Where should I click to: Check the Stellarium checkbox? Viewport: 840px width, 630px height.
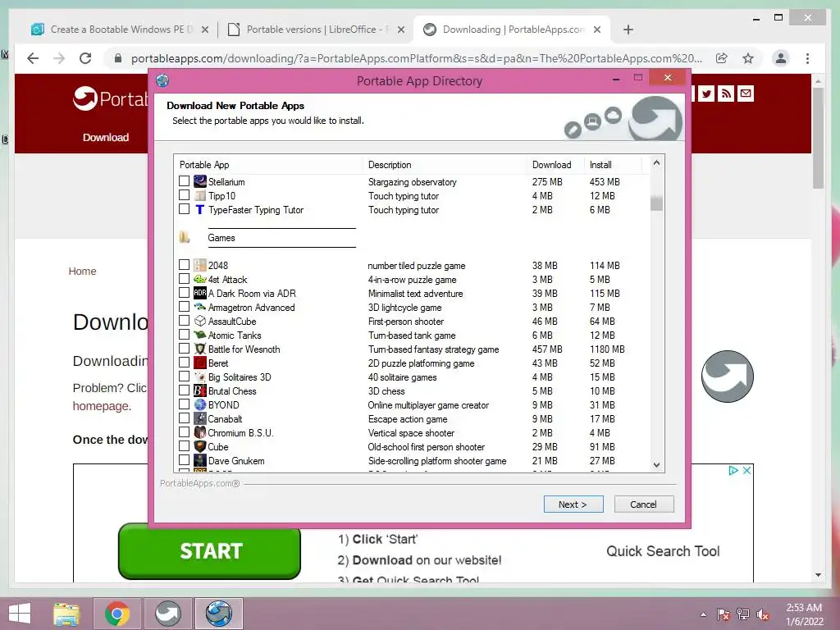(184, 181)
